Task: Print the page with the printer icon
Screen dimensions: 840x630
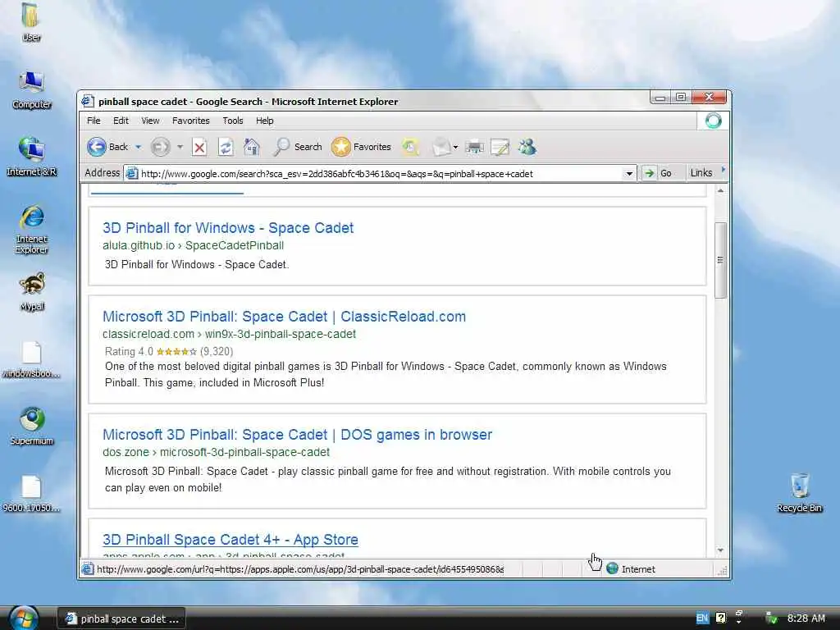Action: pyautogui.click(x=474, y=147)
